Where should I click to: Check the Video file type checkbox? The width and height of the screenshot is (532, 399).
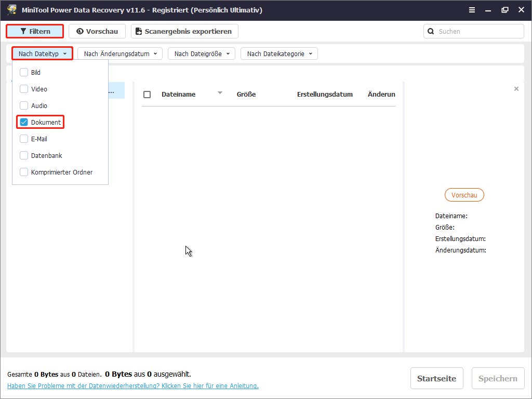(x=24, y=89)
